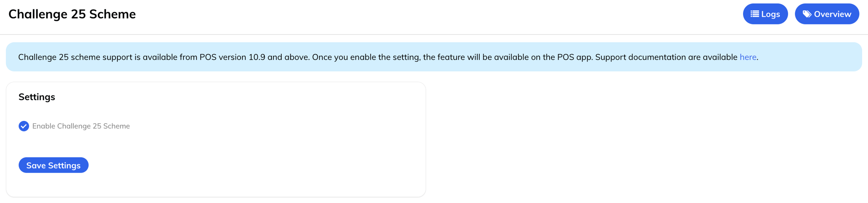Viewport: 868px width, 203px height.
Task: Click the 'Logs' text label
Action: pyautogui.click(x=770, y=14)
